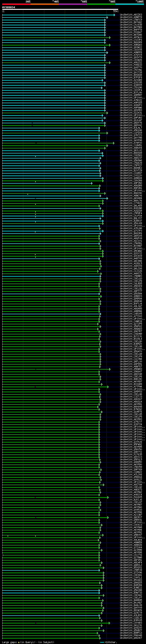Select hit label UniRef100_B8AYH0
This screenshot has height=644, width=146.
pos(131,193)
